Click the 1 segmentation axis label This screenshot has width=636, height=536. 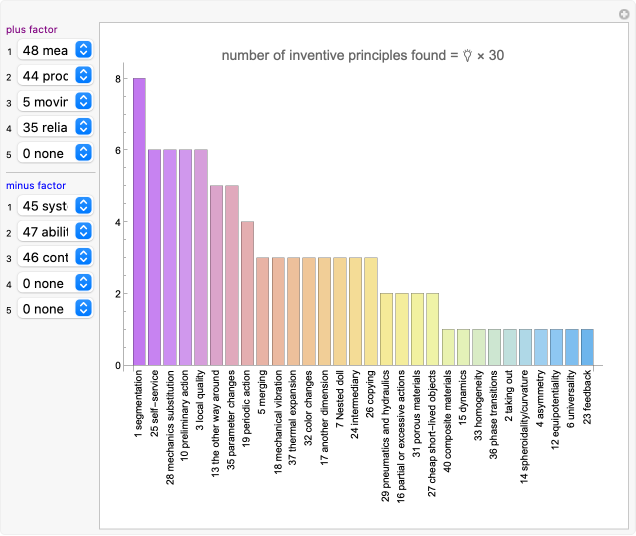click(x=140, y=405)
